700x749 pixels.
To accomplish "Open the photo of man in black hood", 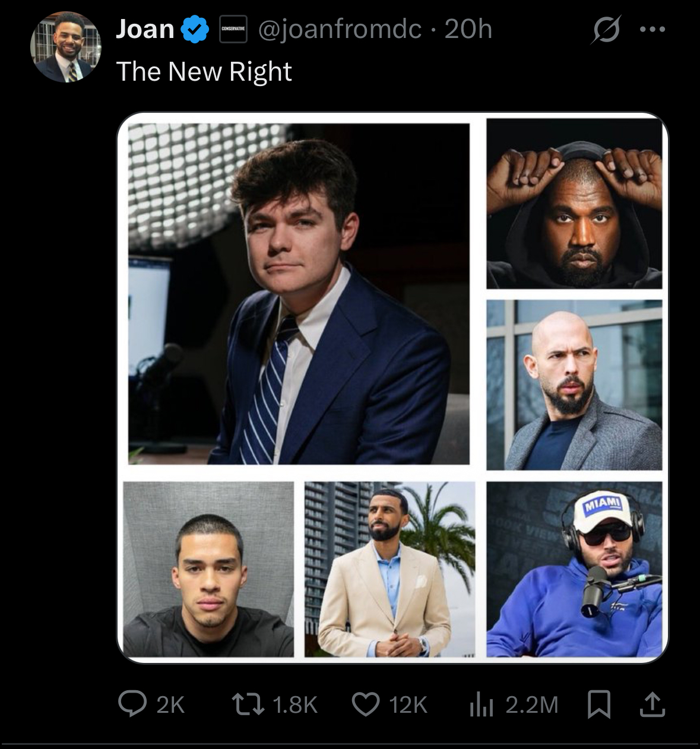I will point(574,204).
